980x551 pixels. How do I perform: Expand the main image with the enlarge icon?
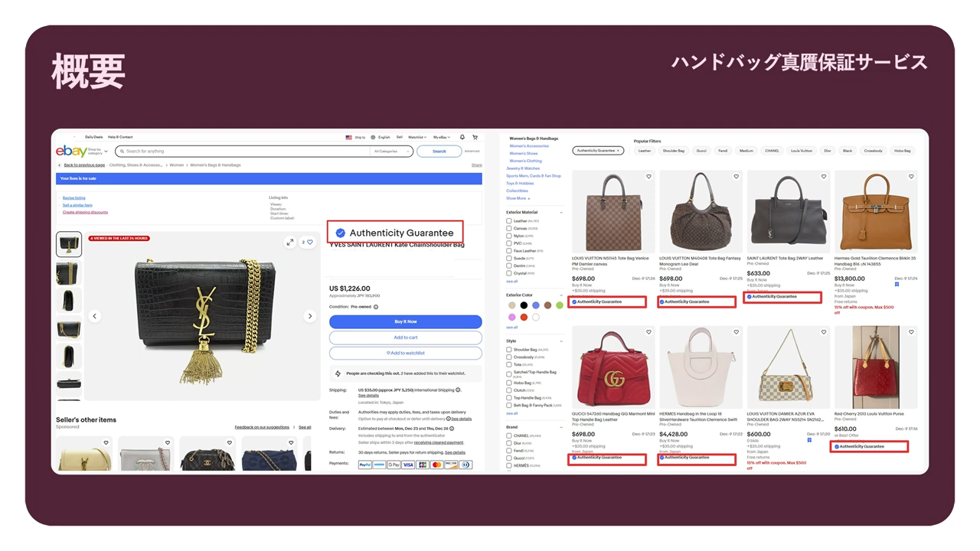(289, 243)
